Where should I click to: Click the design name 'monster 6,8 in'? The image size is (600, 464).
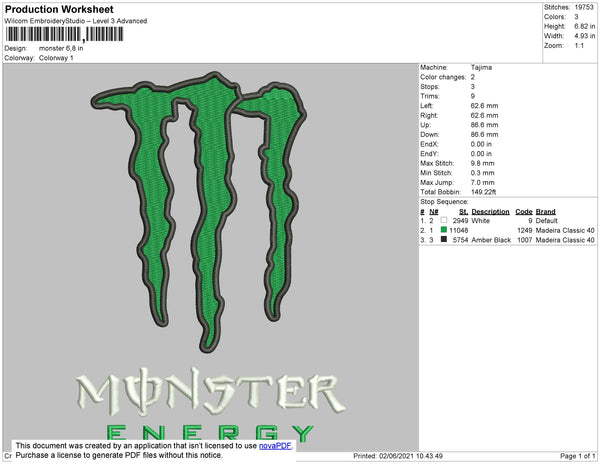61,49
